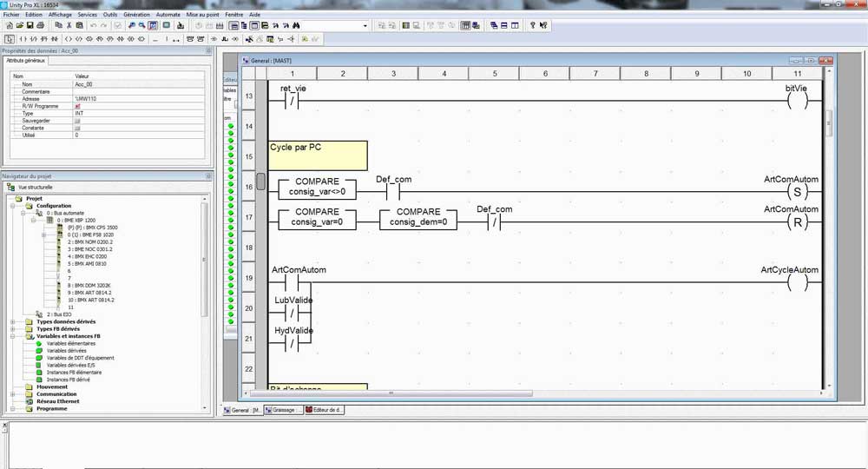Select the ArtComAutom set coil on rung 16
The image size is (868, 469).
[x=797, y=192]
